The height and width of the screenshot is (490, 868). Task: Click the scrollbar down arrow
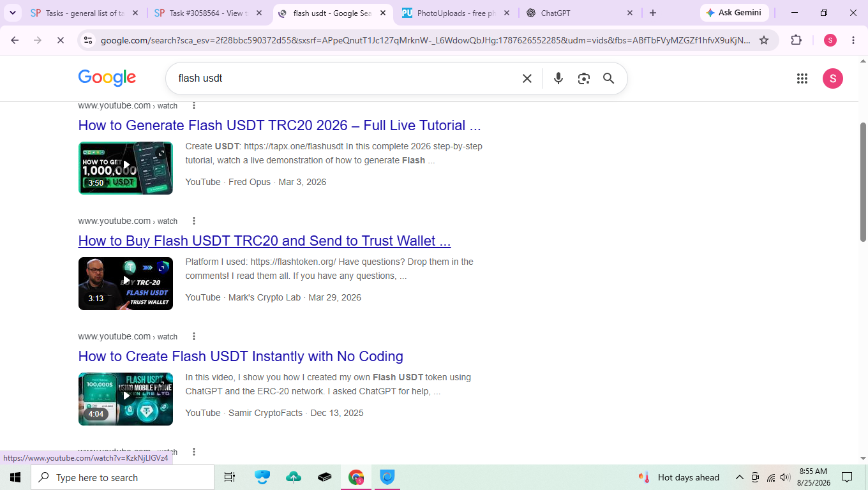pos(863,458)
